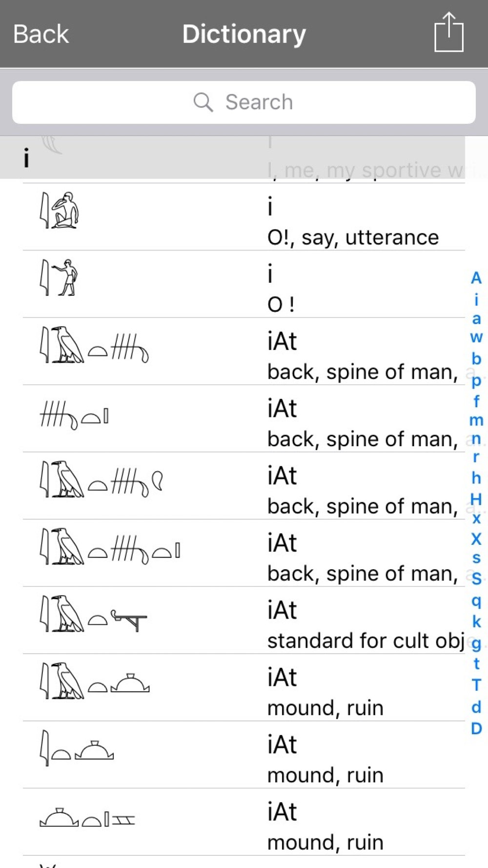Open first iAt 'back, spine of man' entry
Image resolution: width=488 pixels, height=868 pixels.
click(x=244, y=351)
